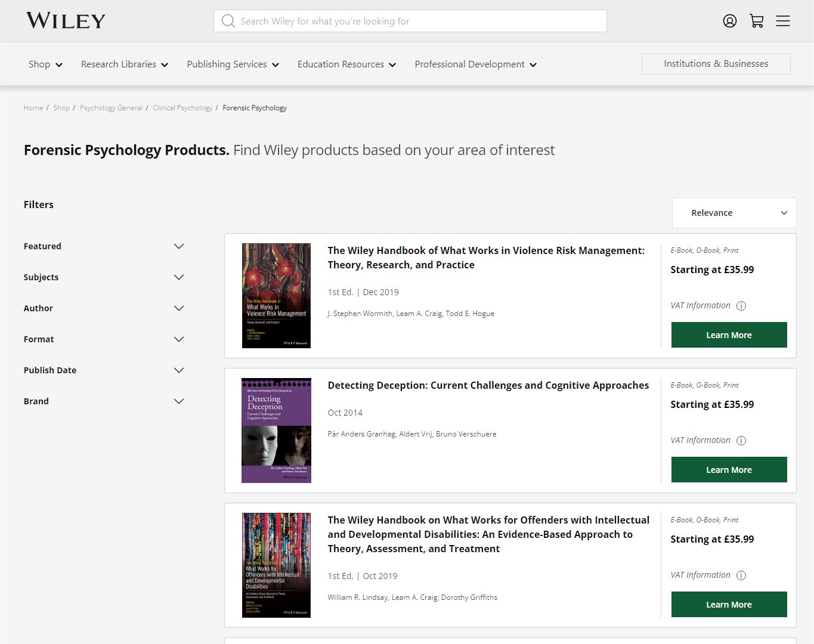The height and width of the screenshot is (644, 814).
Task: Click VAT Information text for Detecting Deception
Action: 700,440
